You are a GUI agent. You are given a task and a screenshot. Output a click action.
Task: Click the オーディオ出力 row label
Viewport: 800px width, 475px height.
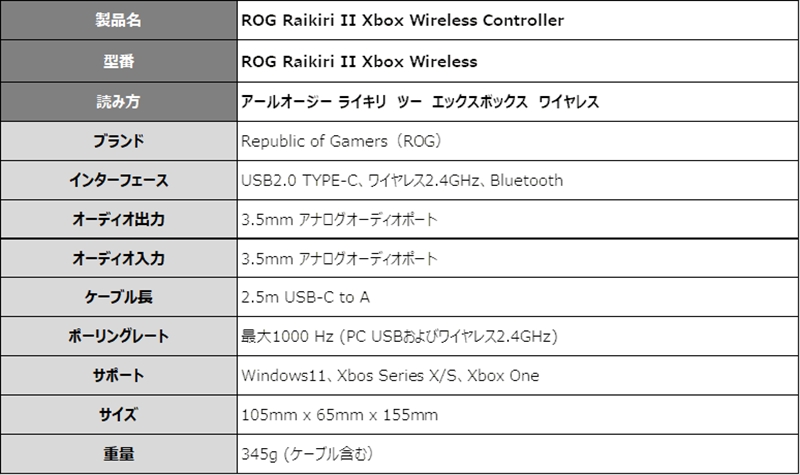(118, 219)
